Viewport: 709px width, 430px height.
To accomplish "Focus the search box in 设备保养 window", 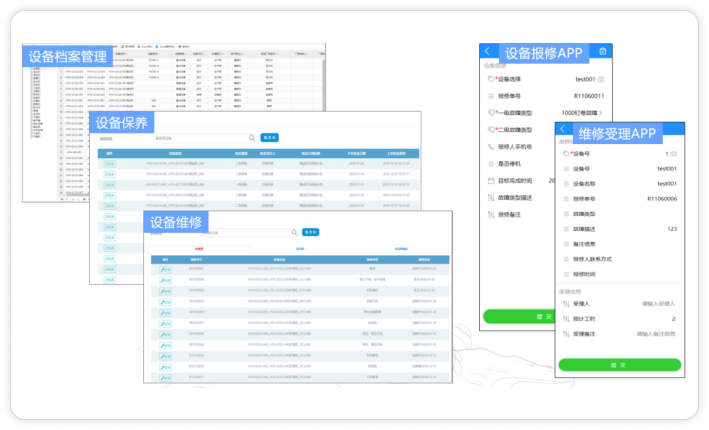I will tap(205, 138).
